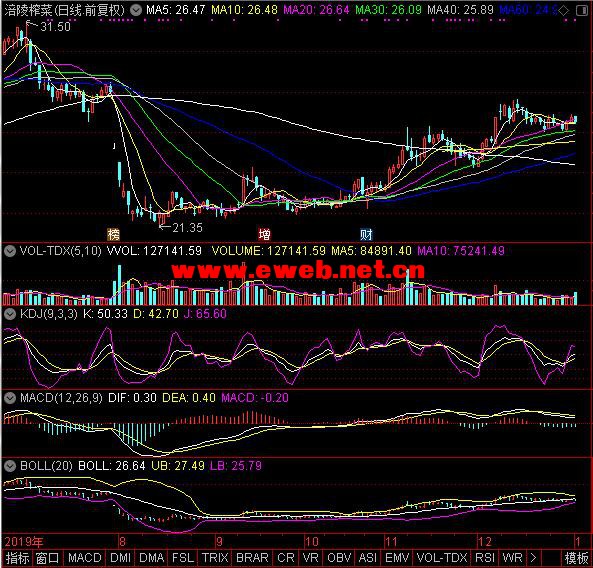Click the 财 financial marker icon
Image resolution: width=593 pixels, height=568 pixels.
[366, 234]
